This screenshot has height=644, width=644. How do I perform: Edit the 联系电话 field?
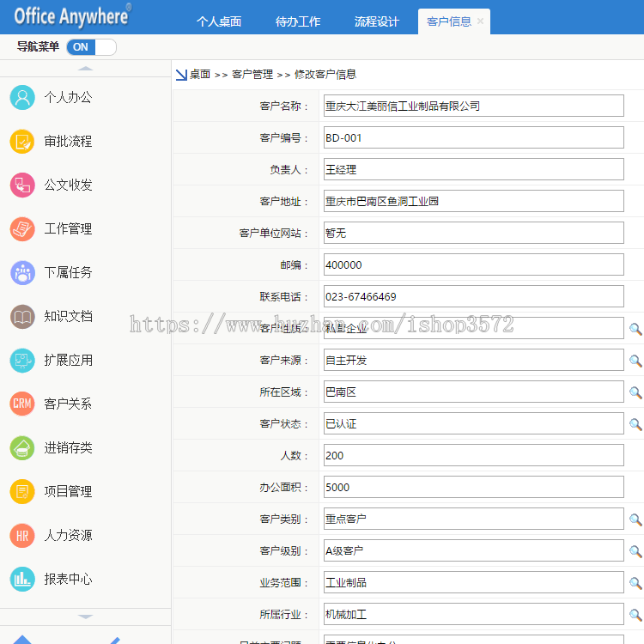tap(473, 296)
